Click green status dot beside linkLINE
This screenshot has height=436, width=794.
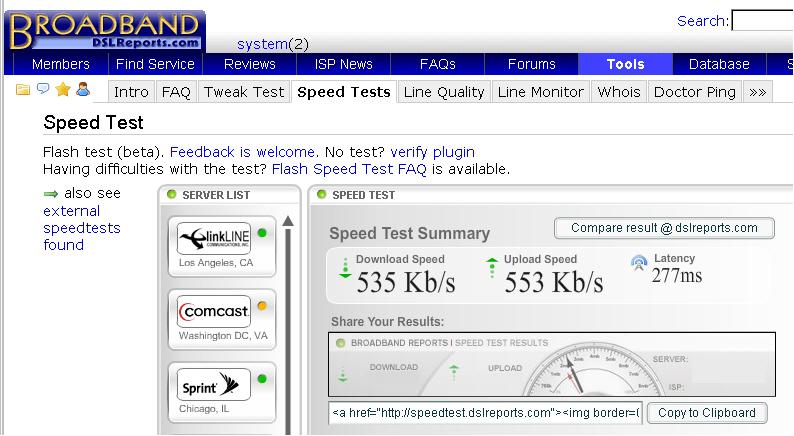[x=262, y=233]
